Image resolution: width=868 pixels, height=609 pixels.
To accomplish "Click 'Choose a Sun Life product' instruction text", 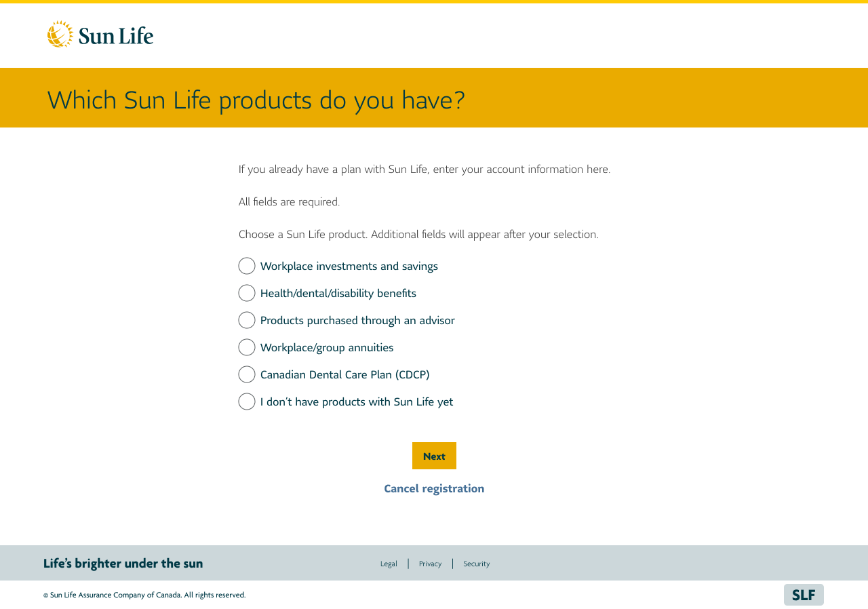I will point(418,234).
